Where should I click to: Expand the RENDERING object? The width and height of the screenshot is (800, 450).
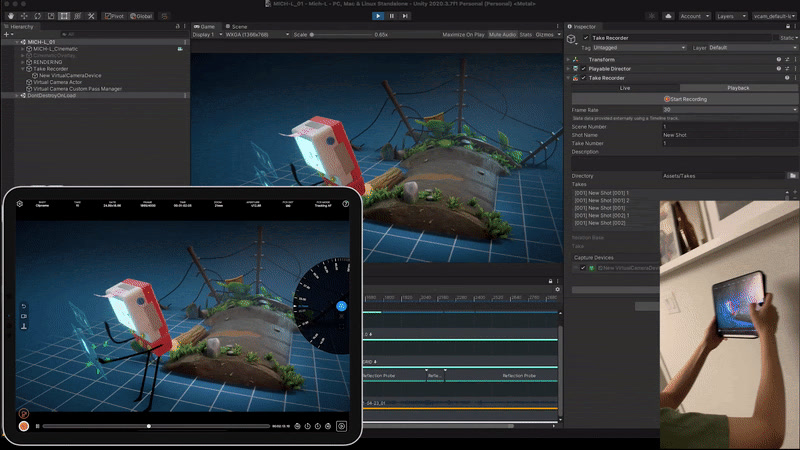pos(22,62)
